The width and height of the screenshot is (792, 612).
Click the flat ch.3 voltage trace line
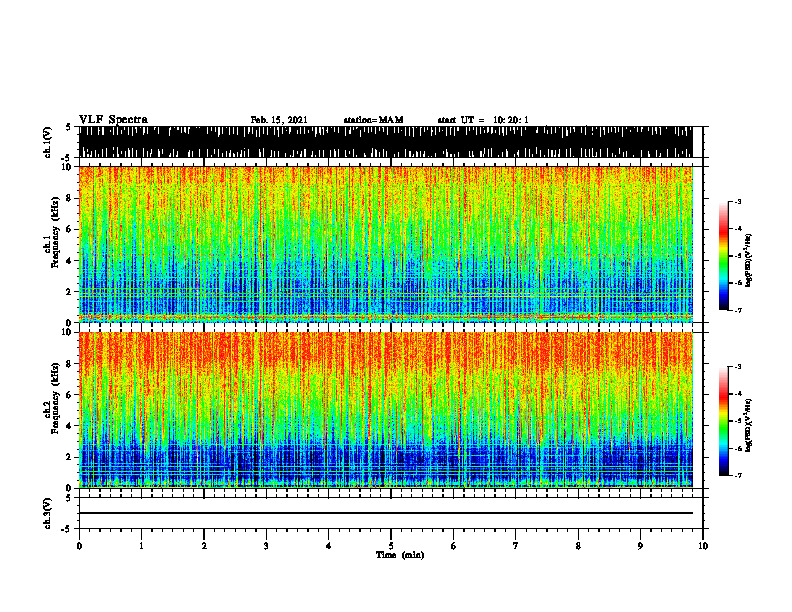385,513
